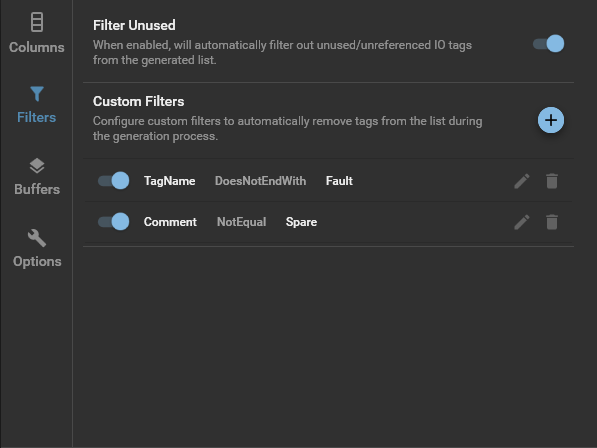
Task: Select the Spare filter value
Action: (x=301, y=222)
